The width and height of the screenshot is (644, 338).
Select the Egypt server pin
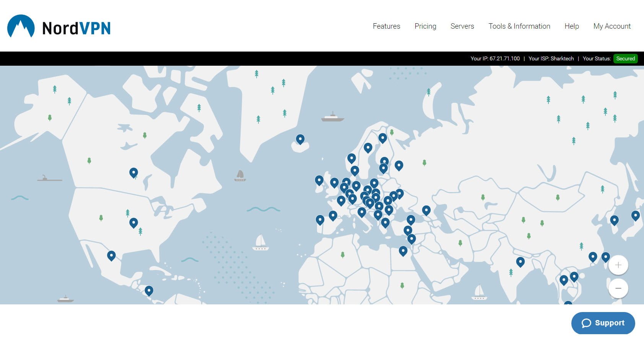(403, 251)
